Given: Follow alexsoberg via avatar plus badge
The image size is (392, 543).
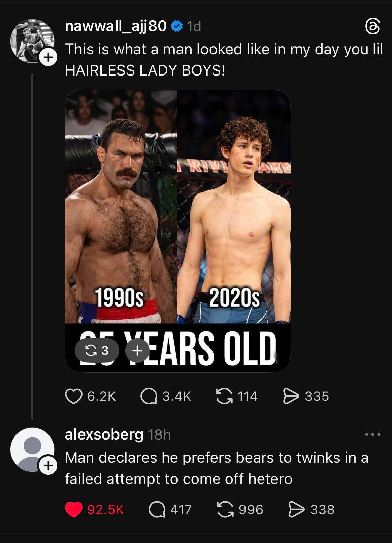Looking at the screenshot, I should coord(48,466).
